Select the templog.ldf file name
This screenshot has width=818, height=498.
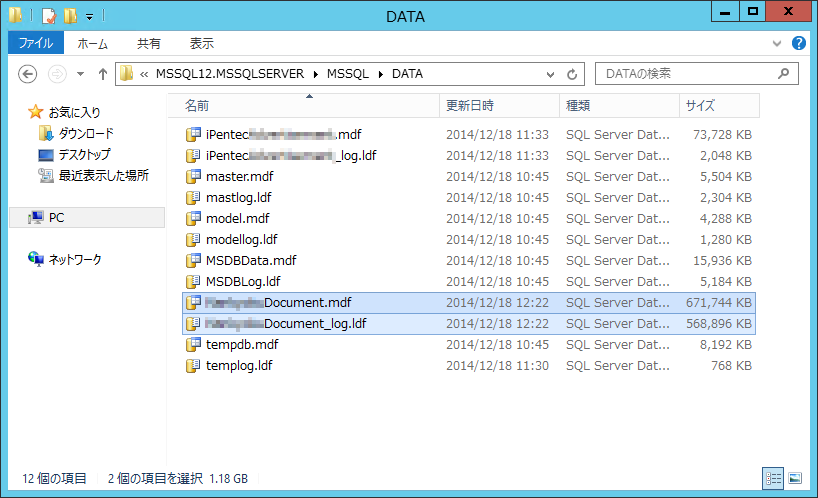point(239,366)
